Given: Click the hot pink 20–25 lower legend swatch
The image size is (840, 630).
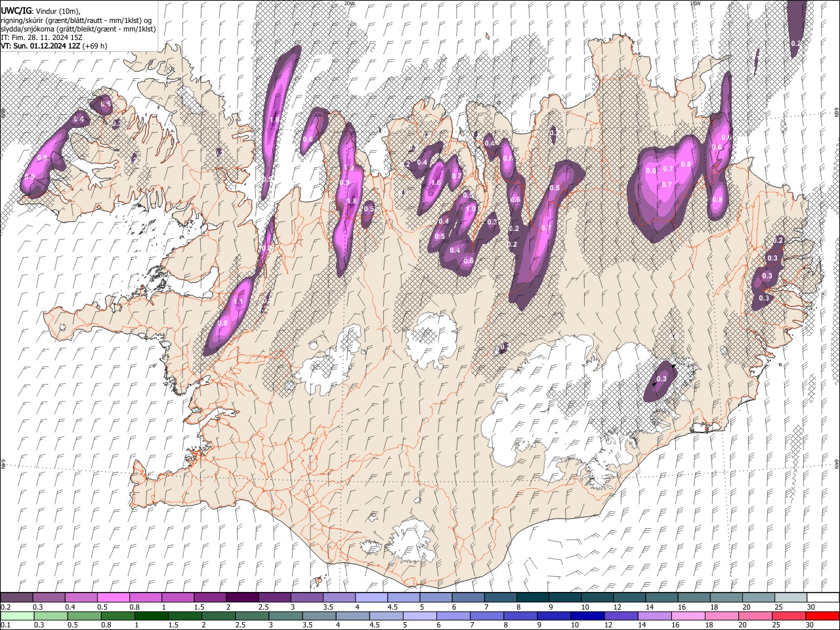Looking at the screenshot, I should (x=755, y=616).
